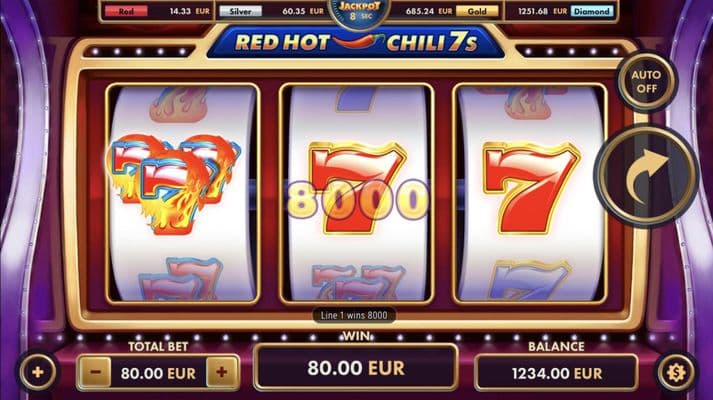Screen dimensions: 713x400
Task: Spin the reels with the arrow button
Action: 646,176
